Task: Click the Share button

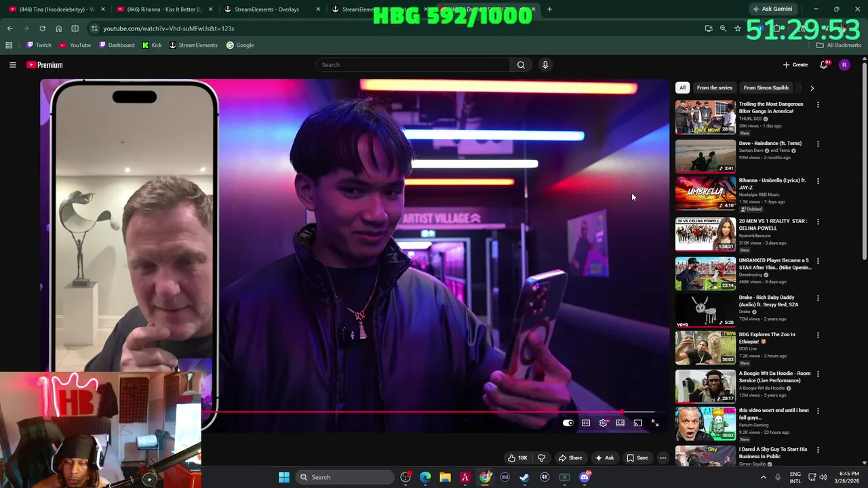Action: 570,458
